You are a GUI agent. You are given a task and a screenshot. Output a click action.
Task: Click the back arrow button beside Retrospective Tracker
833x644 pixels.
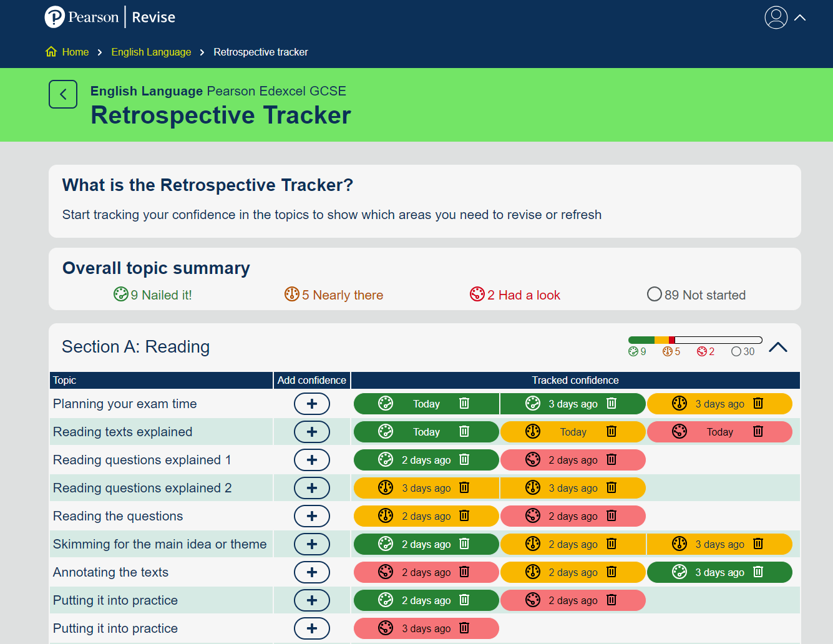63,94
